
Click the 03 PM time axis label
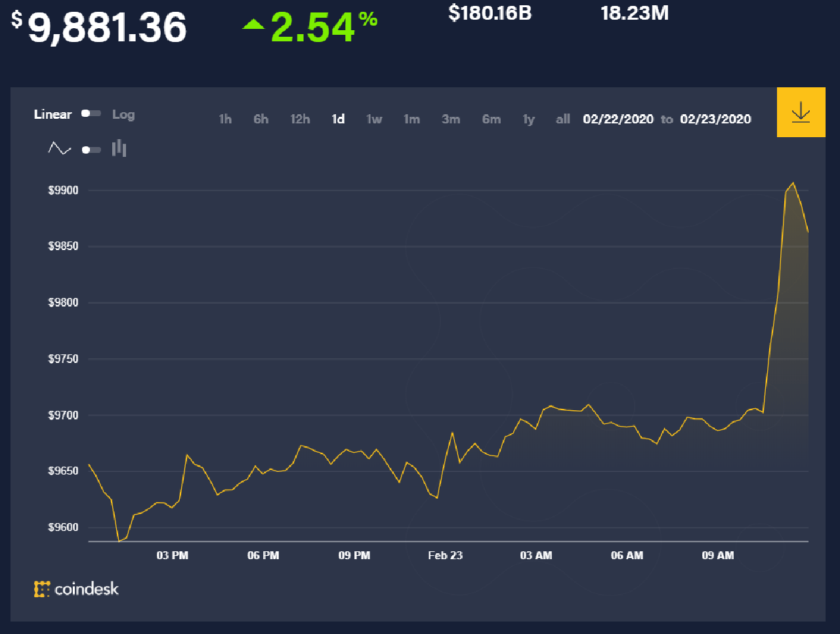[173, 555]
